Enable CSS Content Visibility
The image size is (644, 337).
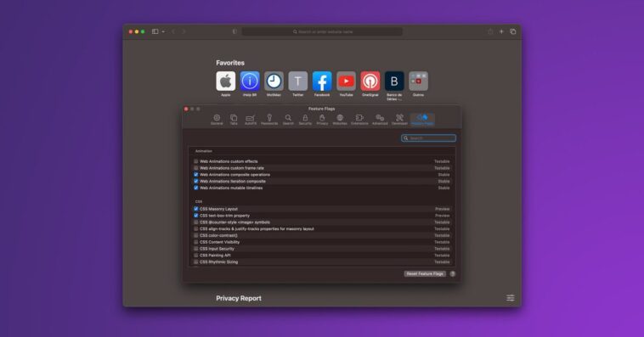coord(196,242)
